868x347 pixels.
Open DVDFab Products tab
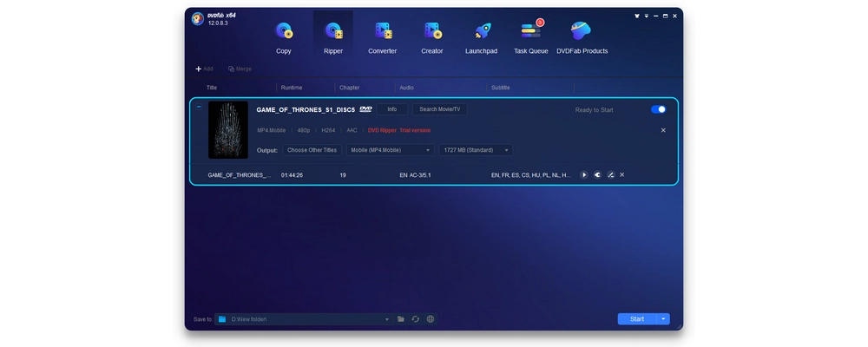[582, 37]
